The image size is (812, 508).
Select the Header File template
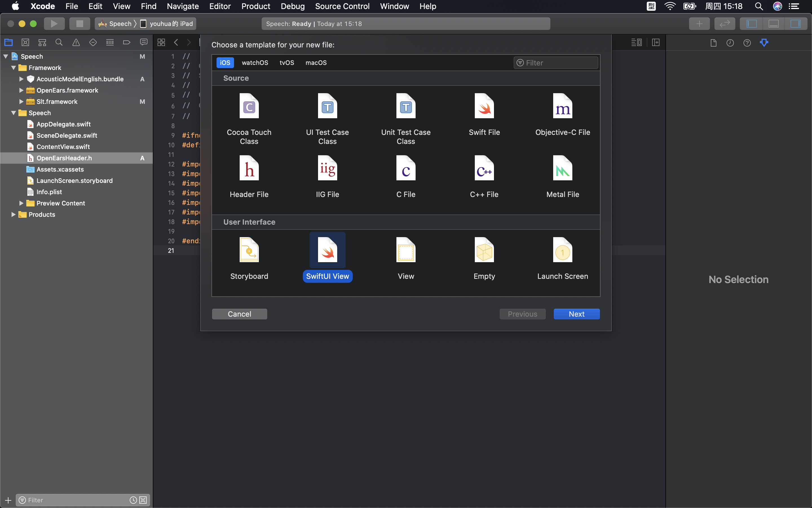click(249, 177)
